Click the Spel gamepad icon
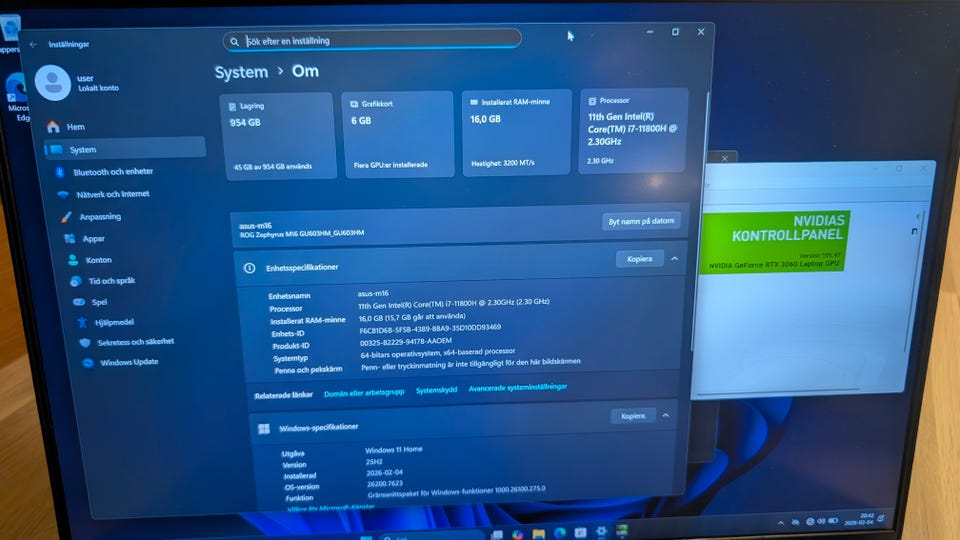 coord(79,302)
